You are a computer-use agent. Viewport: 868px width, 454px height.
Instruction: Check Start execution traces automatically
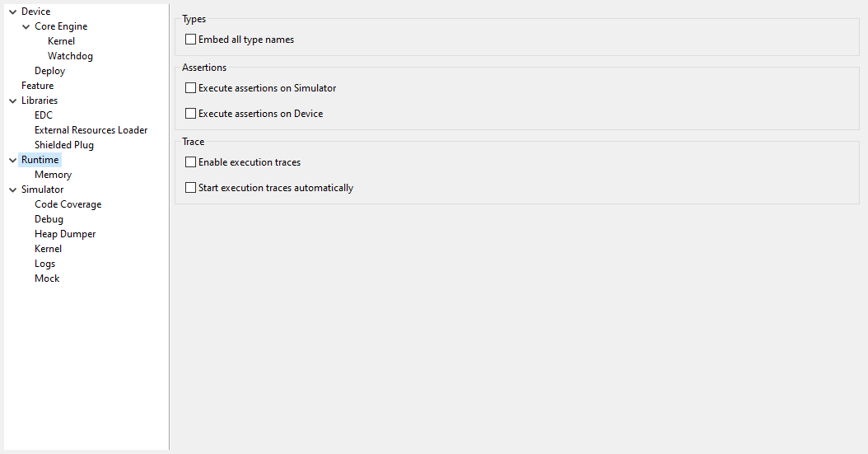click(x=191, y=188)
